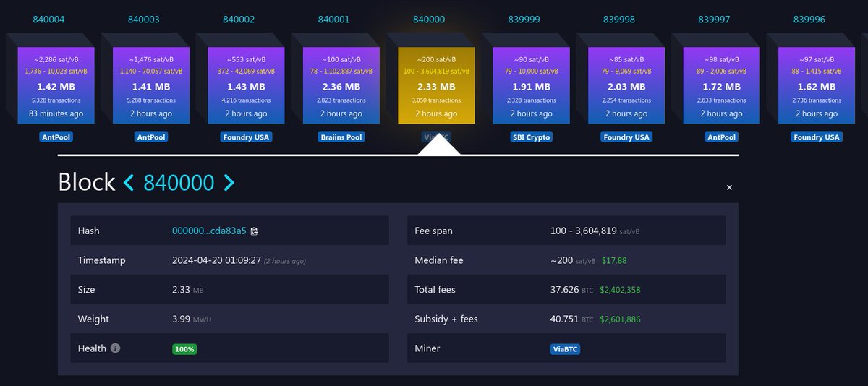Select the 1.62 MB block cube
The width and height of the screenshot is (868, 386).
pos(817,85)
